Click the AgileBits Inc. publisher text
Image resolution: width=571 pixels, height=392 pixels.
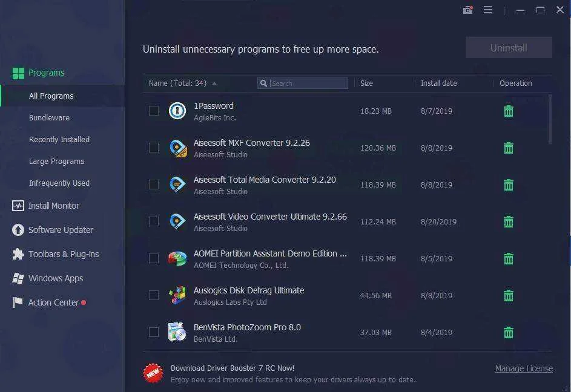215,117
